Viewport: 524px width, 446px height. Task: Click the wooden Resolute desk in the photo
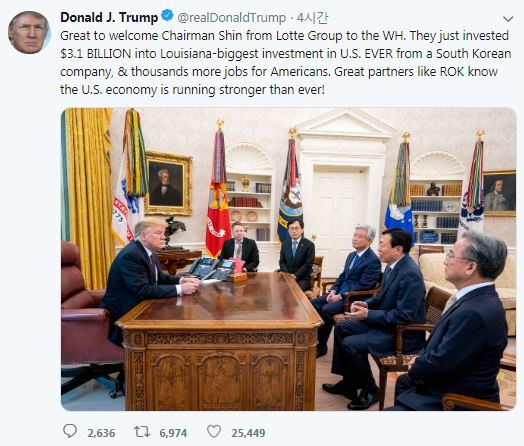220,341
